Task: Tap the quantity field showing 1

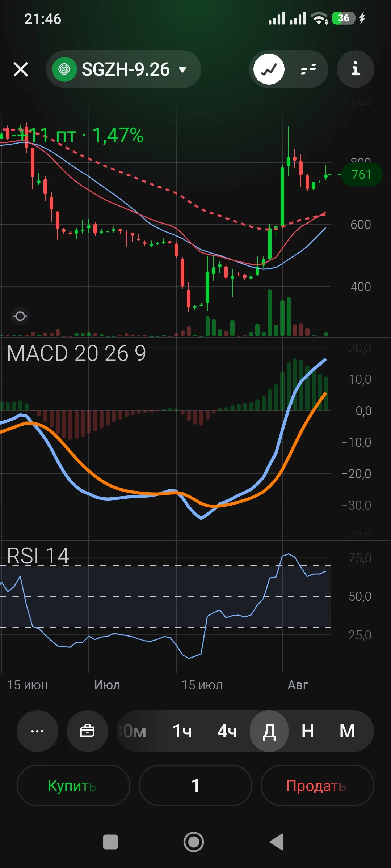Action: point(195,785)
